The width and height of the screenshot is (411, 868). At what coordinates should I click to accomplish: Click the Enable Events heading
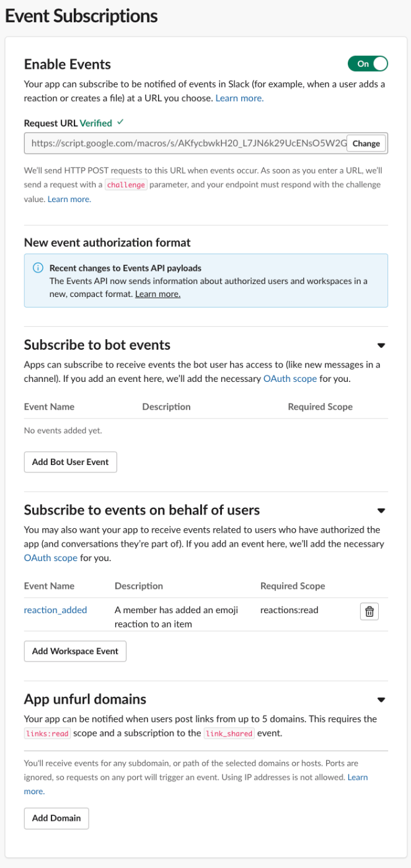coord(68,64)
